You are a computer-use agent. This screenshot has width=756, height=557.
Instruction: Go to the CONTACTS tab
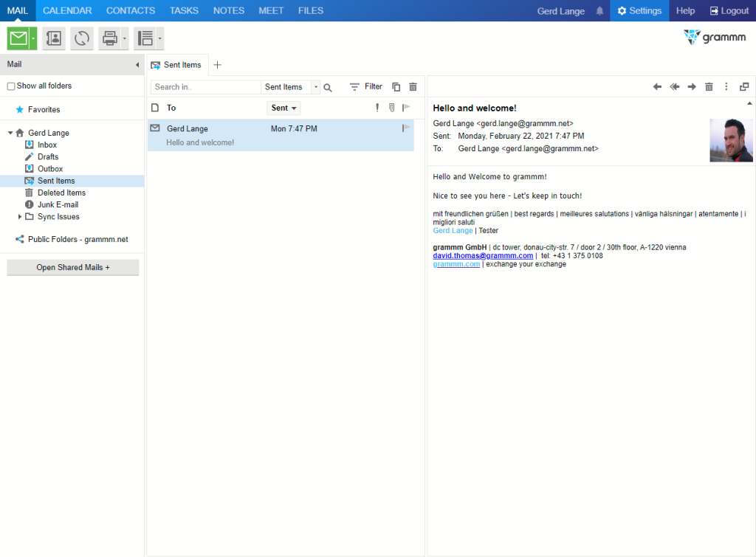131,10
